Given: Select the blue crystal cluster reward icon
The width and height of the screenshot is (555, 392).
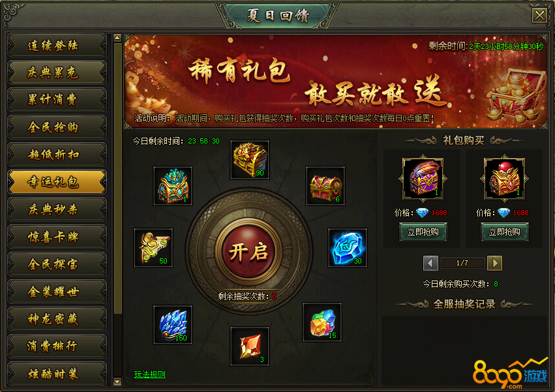Looking at the screenshot, I should (x=173, y=325).
